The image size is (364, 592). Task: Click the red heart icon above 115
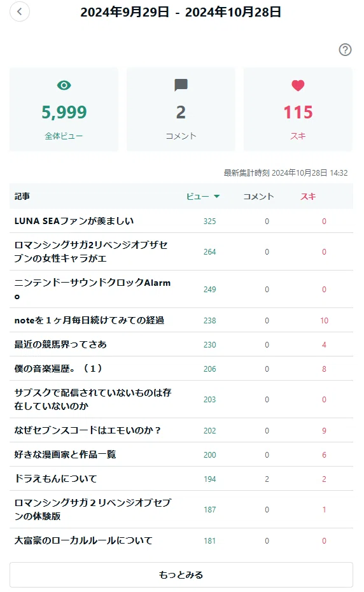(298, 85)
